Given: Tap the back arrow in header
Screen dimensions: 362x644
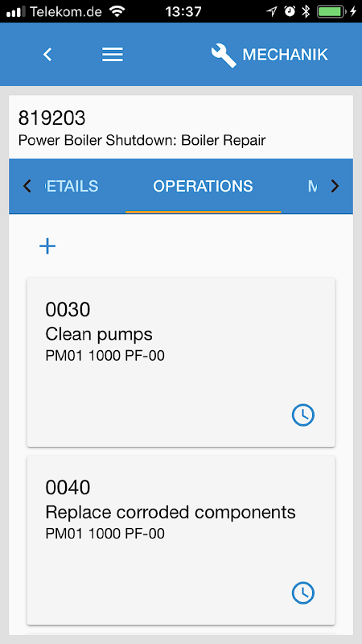Looking at the screenshot, I should pos(47,55).
